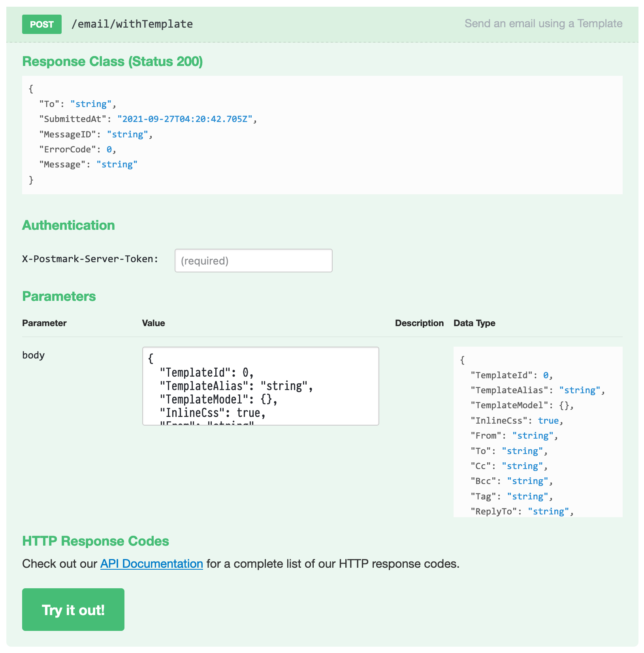Click the Parameters section heading
Viewport: 644px width, 653px height.
(59, 296)
